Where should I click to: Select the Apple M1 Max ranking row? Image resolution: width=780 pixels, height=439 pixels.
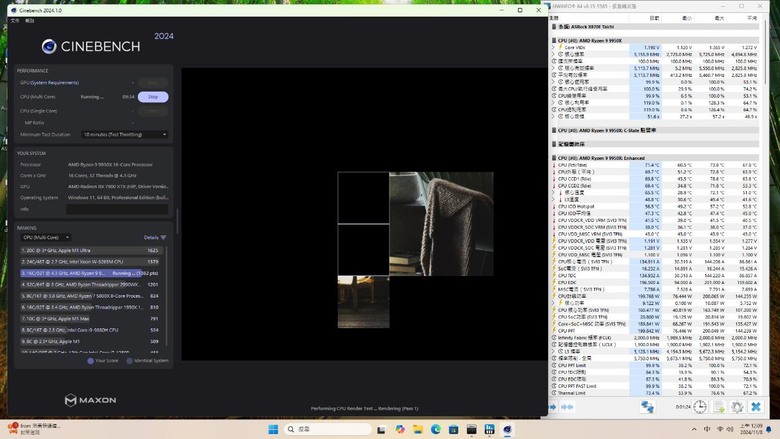click(90, 319)
